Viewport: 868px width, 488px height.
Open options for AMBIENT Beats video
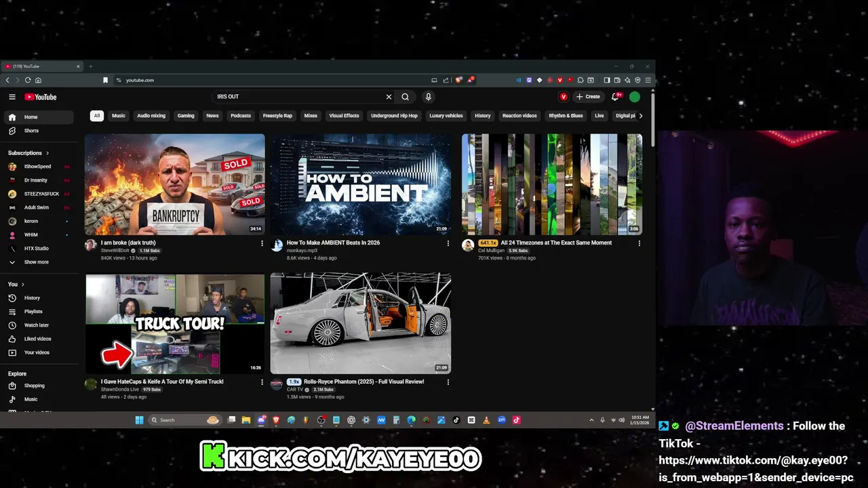448,243
